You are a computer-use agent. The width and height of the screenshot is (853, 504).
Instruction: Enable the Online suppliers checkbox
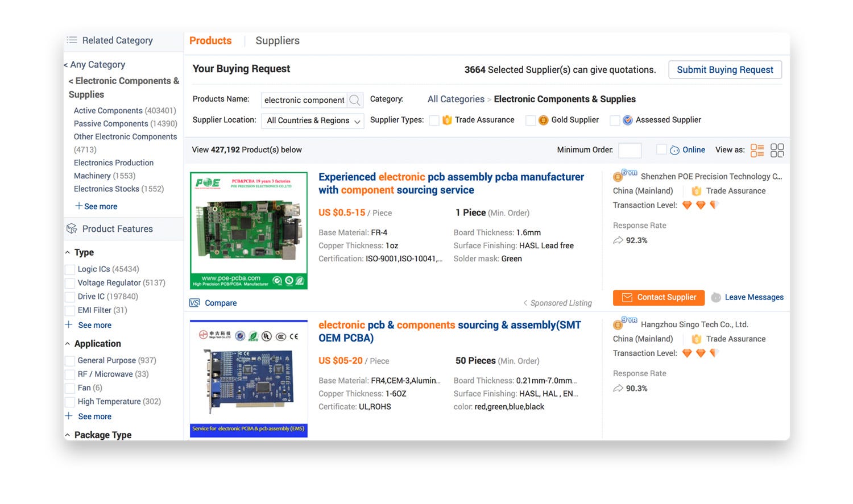click(x=661, y=149)
